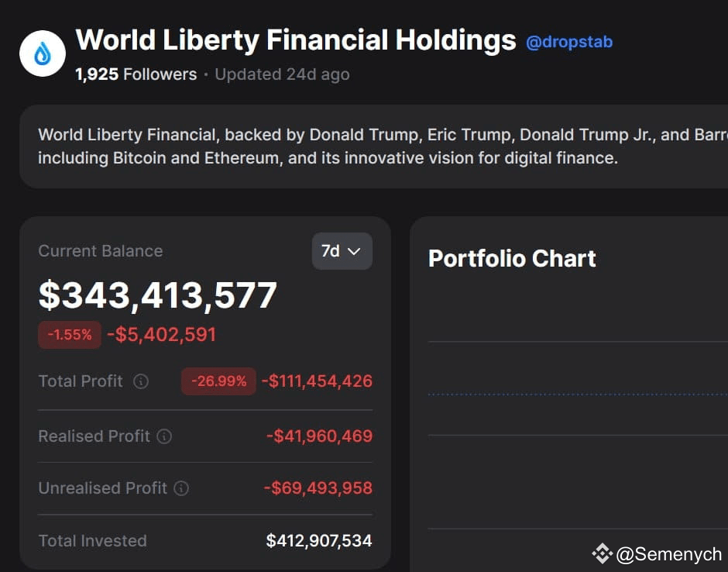Screen dimensions: 728x572
Task: Click the Semenych watermark diamond icon
Action: 601,553
